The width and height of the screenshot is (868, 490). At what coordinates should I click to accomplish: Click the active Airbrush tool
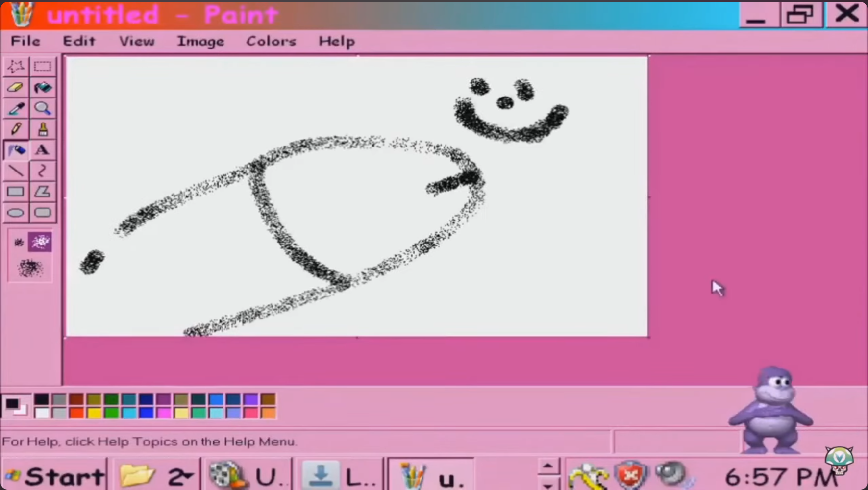point(16,150)
